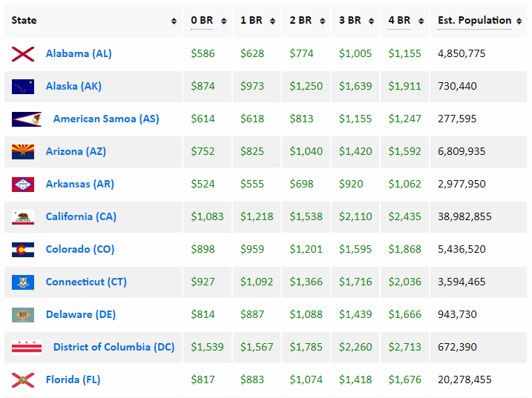
Task: Click the 3 BR column header
Action: [350, 20]
